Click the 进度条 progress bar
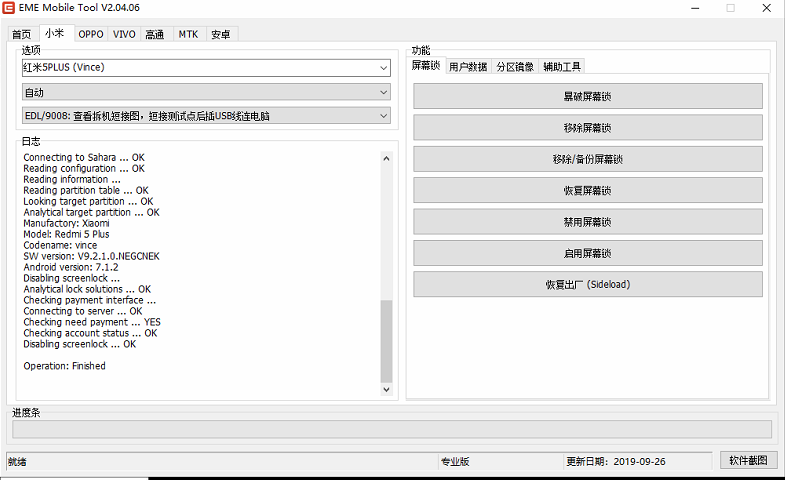 pyautogui.click(x=391, y=429)
